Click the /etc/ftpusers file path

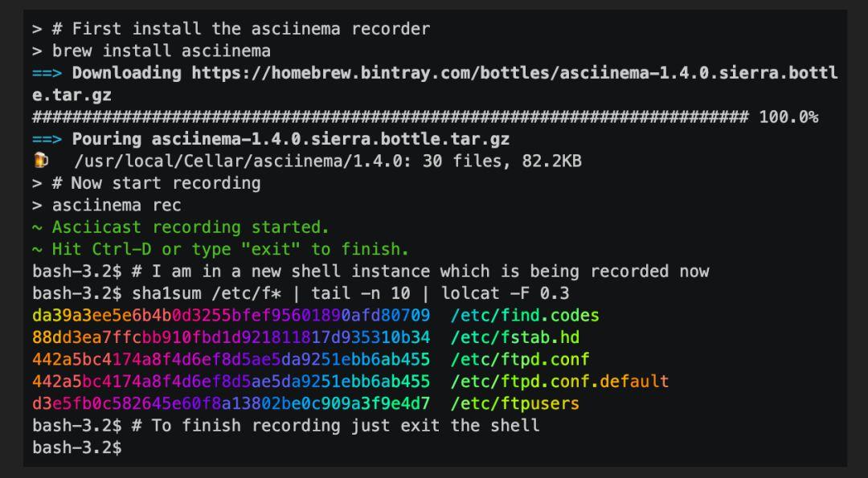pos(515,404)
